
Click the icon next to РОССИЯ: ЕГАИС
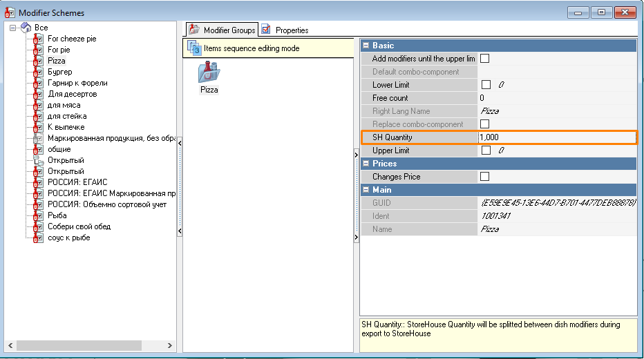coord(38,182)
